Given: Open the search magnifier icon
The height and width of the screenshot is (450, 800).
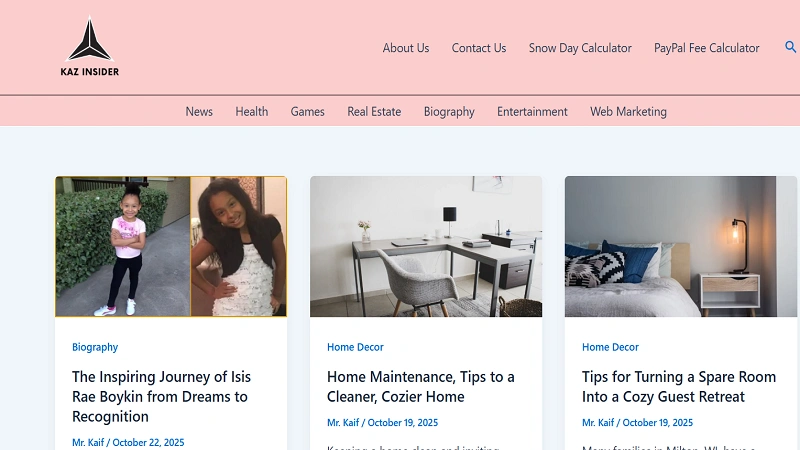Looking at the screenshot, I should click(790, 47).
